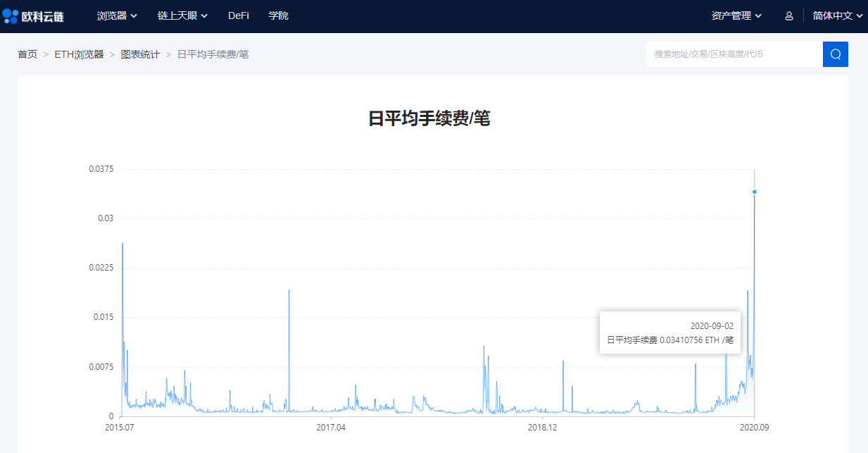Select the 日平均手续费/笔 breadcrumb item
Viewport: 868px width, 453px height.
click(x=213, y=54)
